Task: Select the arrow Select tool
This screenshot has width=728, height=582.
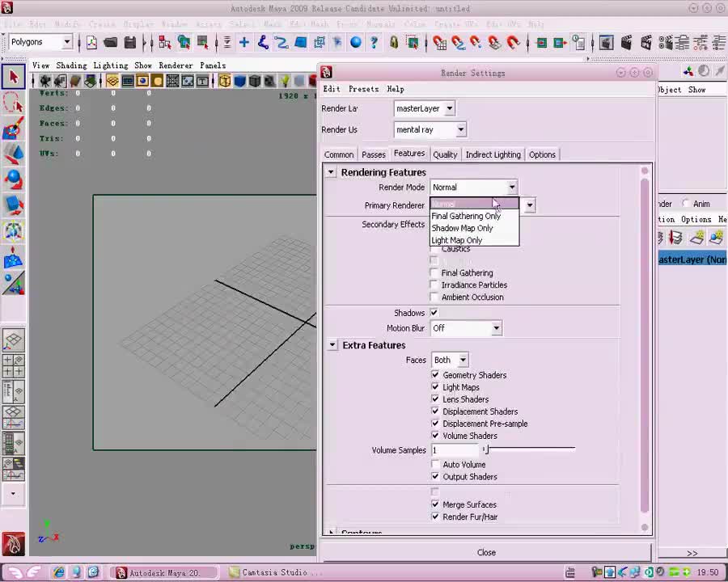Action: [x=13, y=78]
